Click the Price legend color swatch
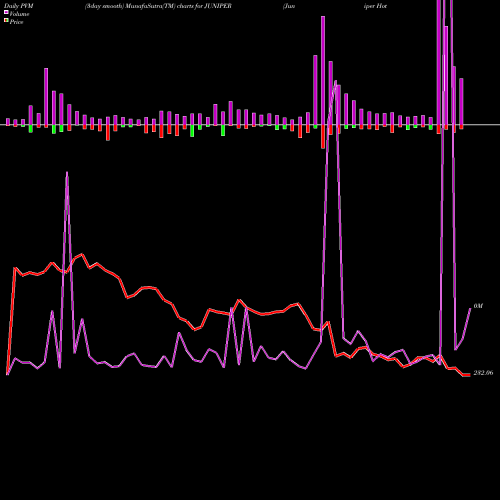The image size is (500, 500). pos(6,21)
